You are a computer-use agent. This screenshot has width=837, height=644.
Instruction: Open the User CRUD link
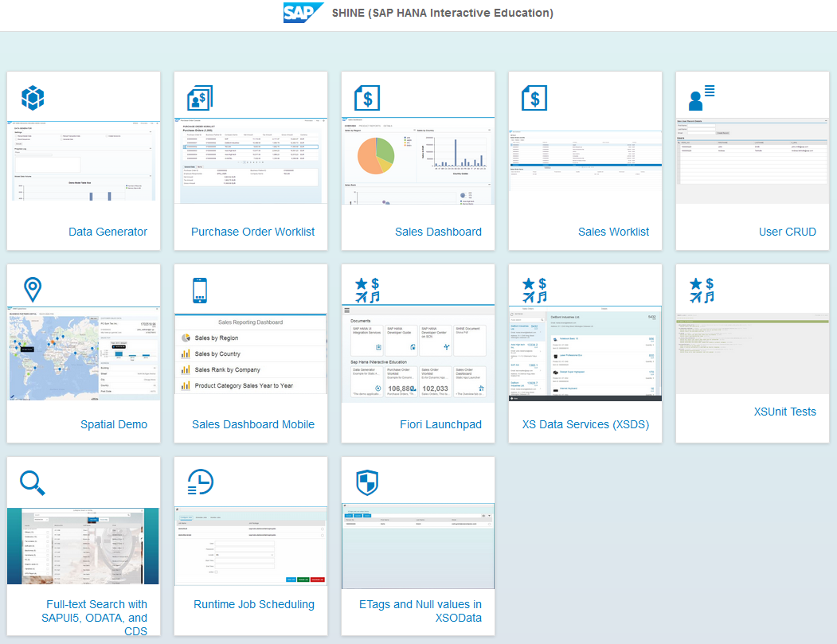(788, 232)
